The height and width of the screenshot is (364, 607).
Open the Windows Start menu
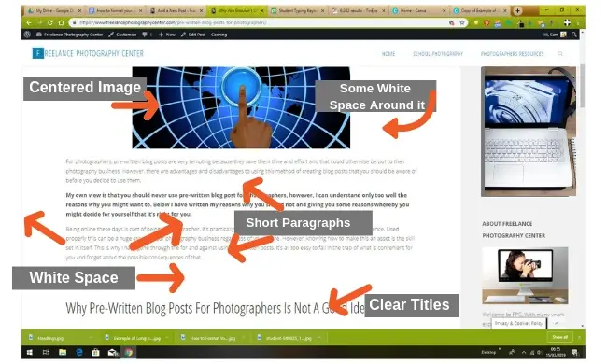tap(30, 353)
